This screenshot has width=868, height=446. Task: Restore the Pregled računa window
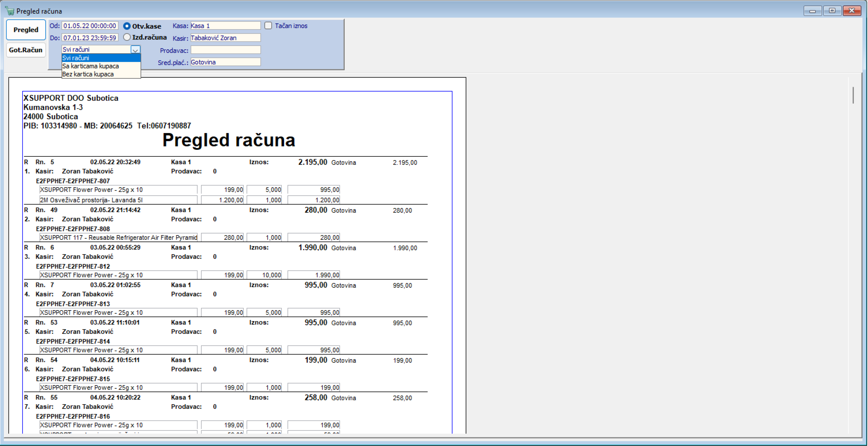[x=832, y=11]
